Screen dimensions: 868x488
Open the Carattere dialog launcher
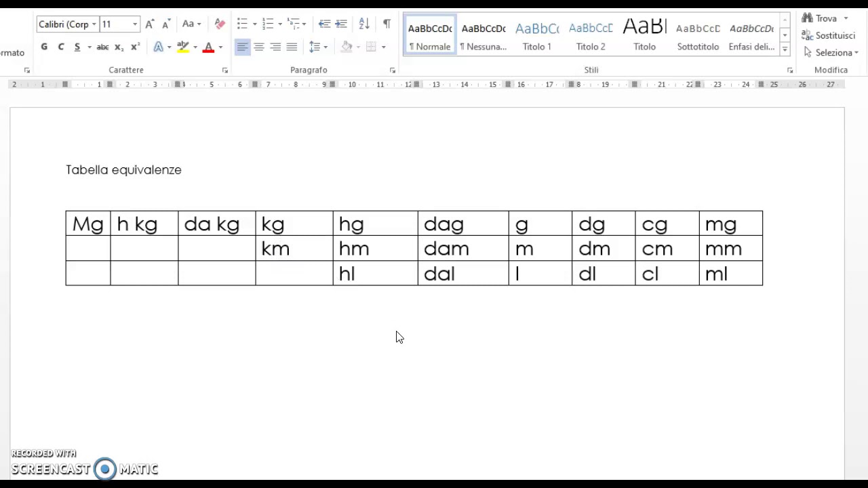tap(225, 70)
